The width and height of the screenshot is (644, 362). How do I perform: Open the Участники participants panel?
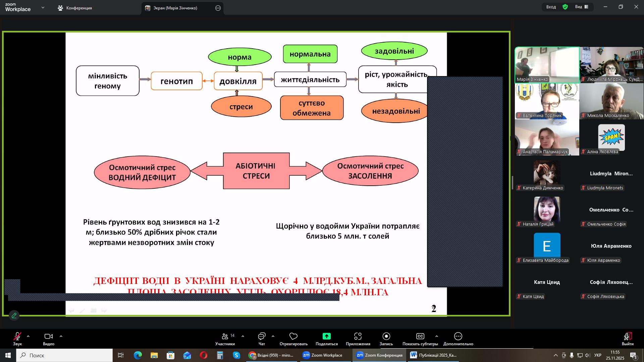point(225,337)
